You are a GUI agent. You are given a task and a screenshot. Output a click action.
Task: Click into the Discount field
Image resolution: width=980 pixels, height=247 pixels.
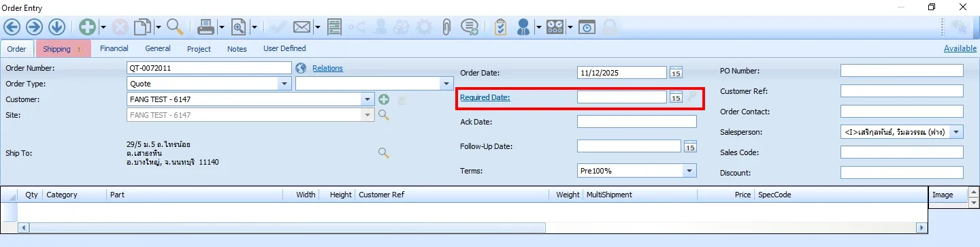coord(902,173)
